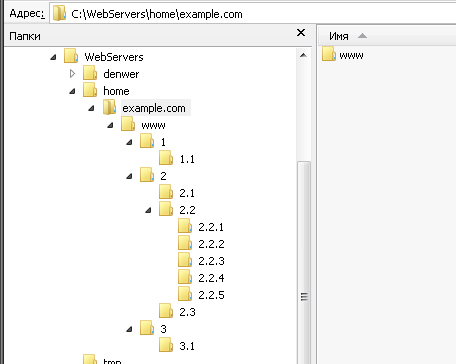The image size is (456, 364).
Task: Collapse the example.com tree node
Action: pyautogui.click(x=91, y=108)
